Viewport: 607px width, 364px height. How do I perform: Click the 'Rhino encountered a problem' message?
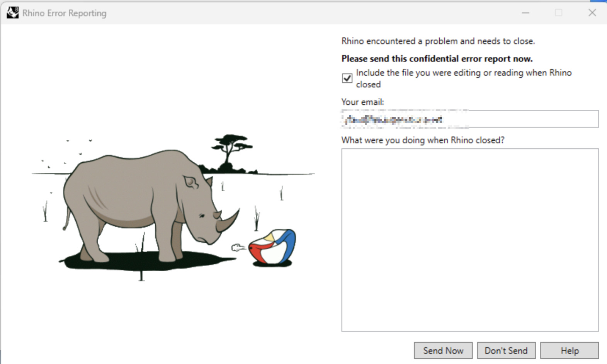(x=438, y=41)
